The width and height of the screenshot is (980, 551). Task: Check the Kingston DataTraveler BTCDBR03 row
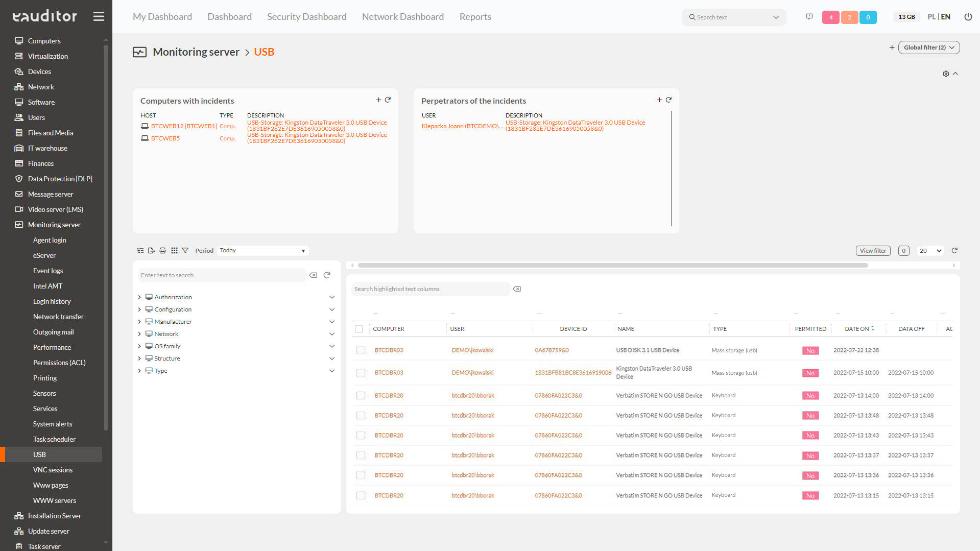coord(361,373)
